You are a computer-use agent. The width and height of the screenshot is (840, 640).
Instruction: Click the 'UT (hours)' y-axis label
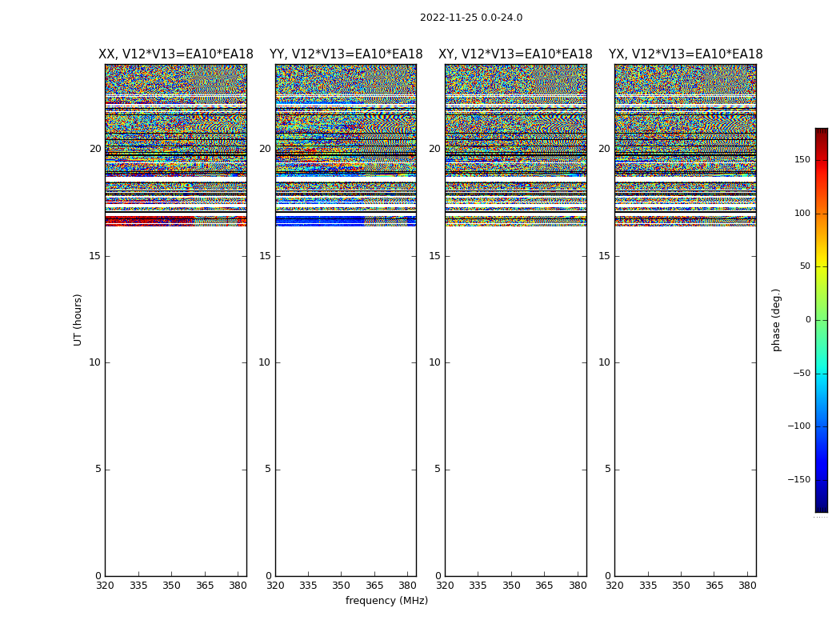click(x=78, y=320)
